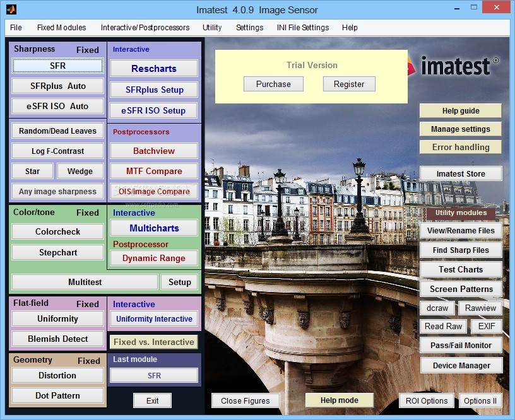The height and width of the screenshot is (420, 515).
Task: Select the Wedge module
Action: pos(80,172)
